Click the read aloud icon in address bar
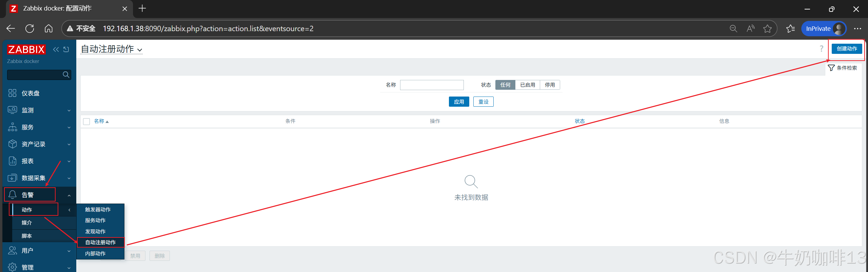Viewport: 868px width, 272px height. (751, 28)
